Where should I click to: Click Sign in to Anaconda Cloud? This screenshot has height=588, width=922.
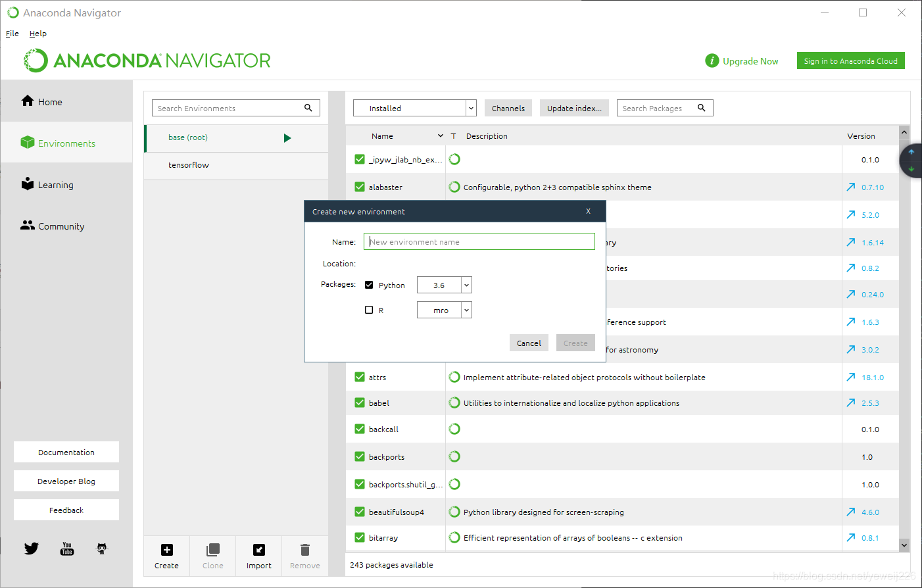click(851, 61)
